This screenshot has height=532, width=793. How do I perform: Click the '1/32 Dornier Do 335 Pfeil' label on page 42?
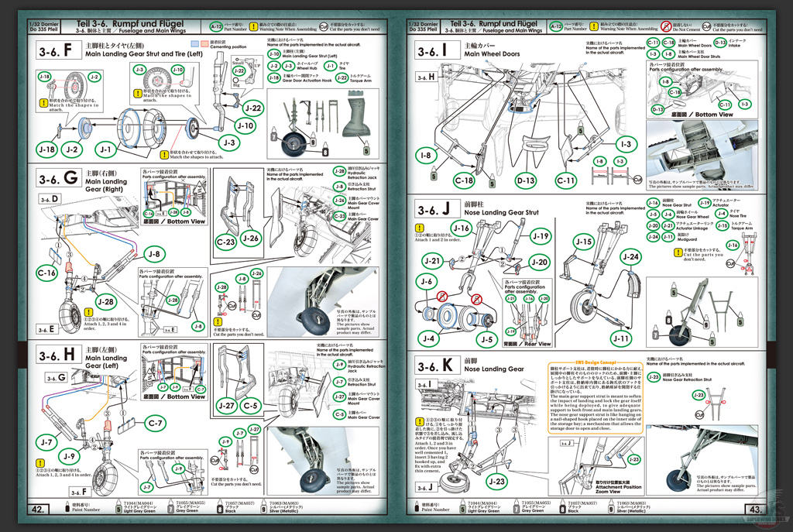click(44, 26)
